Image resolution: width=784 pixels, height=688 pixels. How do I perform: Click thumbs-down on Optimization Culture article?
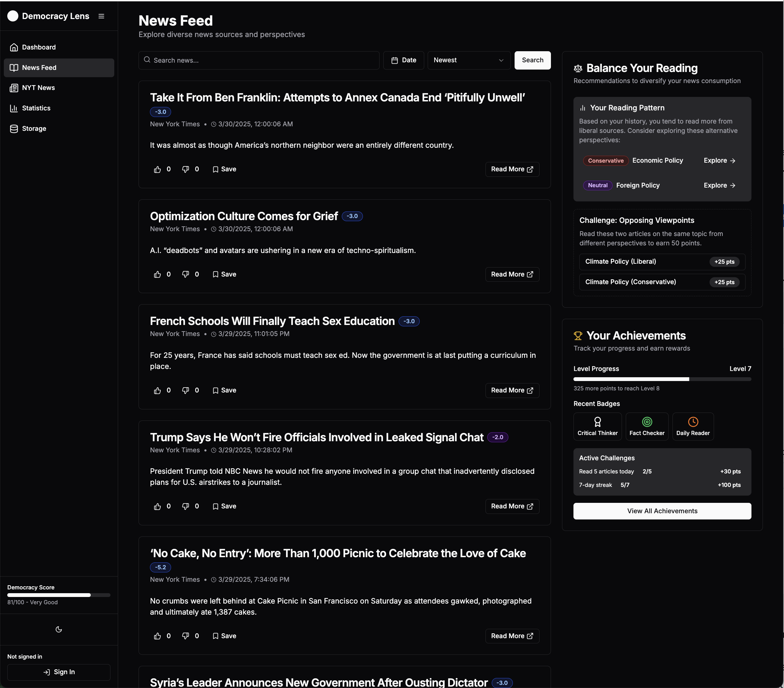(x=186, y=274)
